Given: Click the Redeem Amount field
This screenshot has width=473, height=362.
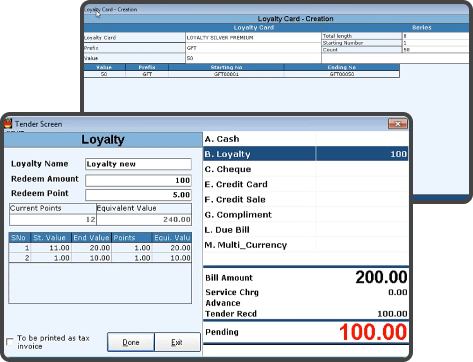Looking at the screenshot, I should coord(138,180).
